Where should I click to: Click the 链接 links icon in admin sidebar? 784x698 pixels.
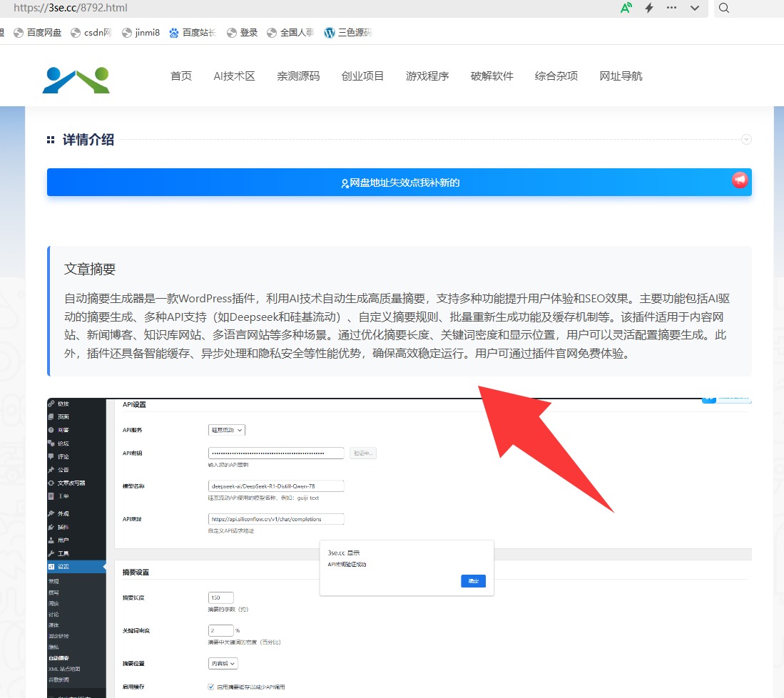pos(52,405)
